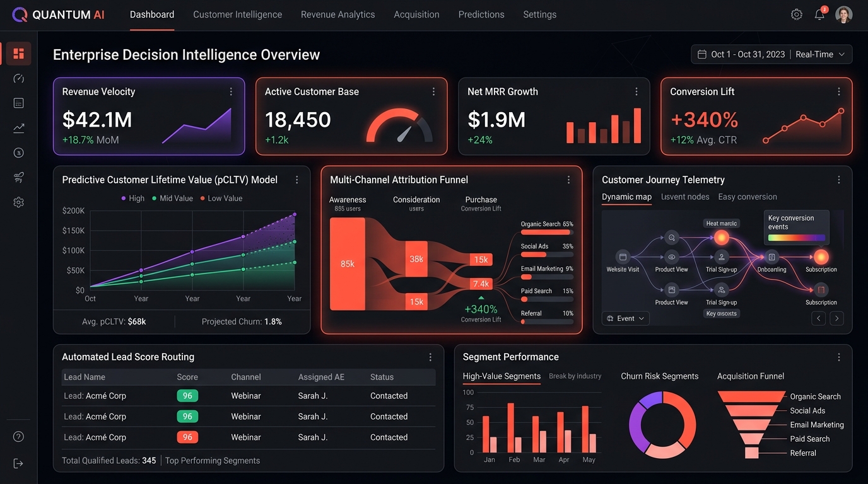
Task: Open Conversion Lift card options menu
Action: (838, 91)
